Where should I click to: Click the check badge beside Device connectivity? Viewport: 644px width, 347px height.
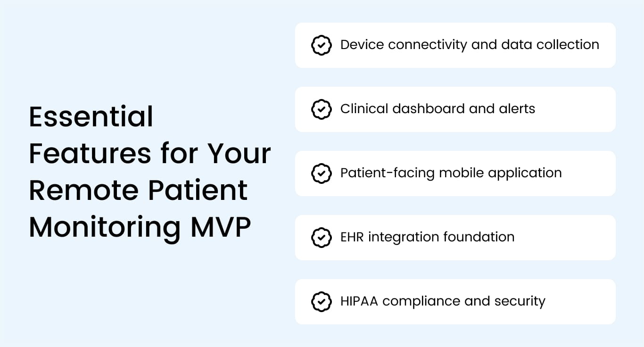[321, 45]
